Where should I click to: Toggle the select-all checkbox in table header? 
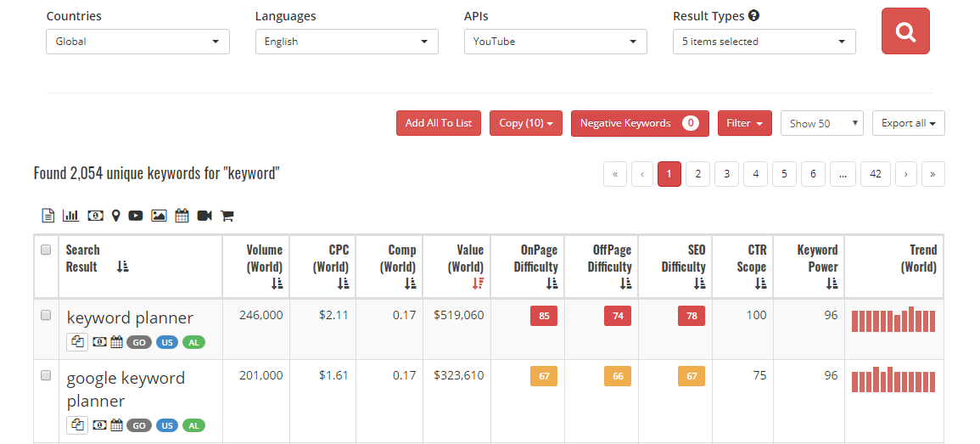coord(46,250)
